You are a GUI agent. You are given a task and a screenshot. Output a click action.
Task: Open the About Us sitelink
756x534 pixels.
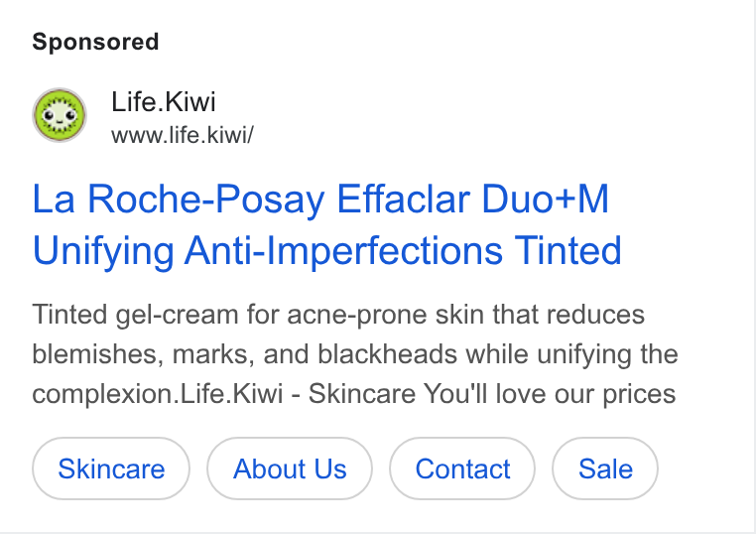[x=290, y=468]
